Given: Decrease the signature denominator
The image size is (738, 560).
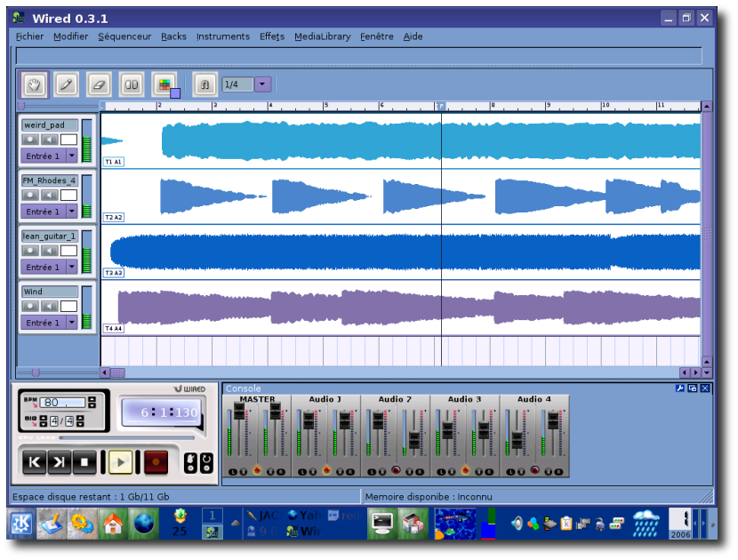Looking at the screenshot, I should coord(80,424).
